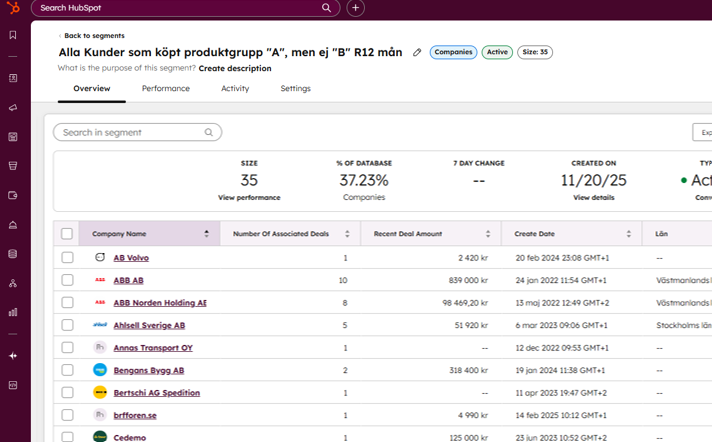The image size is (712, 442).
Task: Click the search magnifier in HubSpot search bar
Action: (x=326, y=8)
